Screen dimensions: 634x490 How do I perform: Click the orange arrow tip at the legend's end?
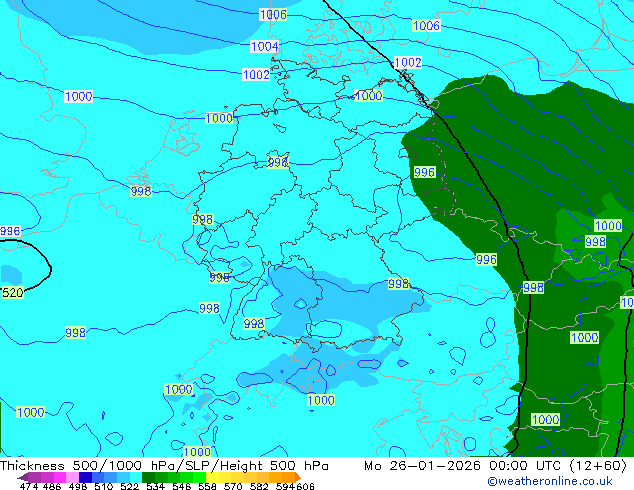coord(298,477)
